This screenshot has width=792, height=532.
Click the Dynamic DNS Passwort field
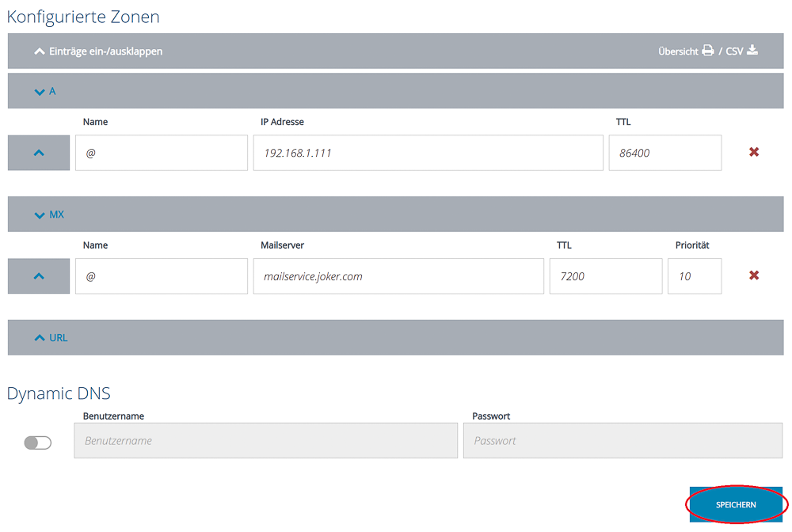(x=623, y=440)
